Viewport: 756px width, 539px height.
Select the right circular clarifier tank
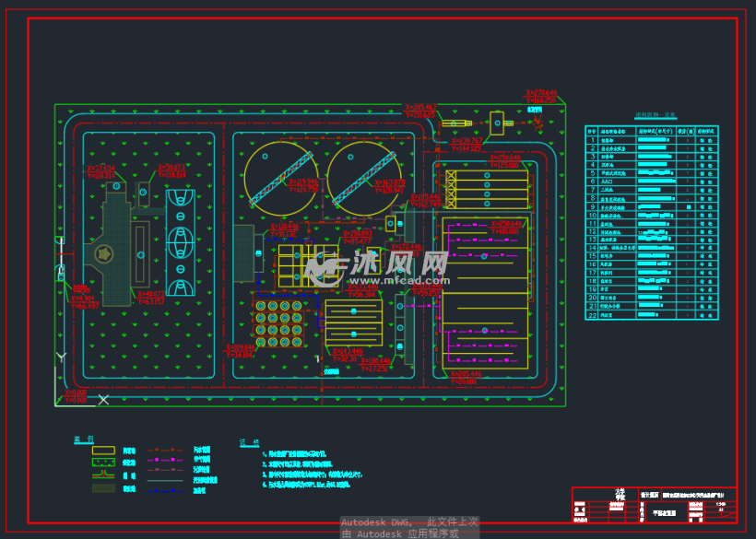(x=364, y=175)
